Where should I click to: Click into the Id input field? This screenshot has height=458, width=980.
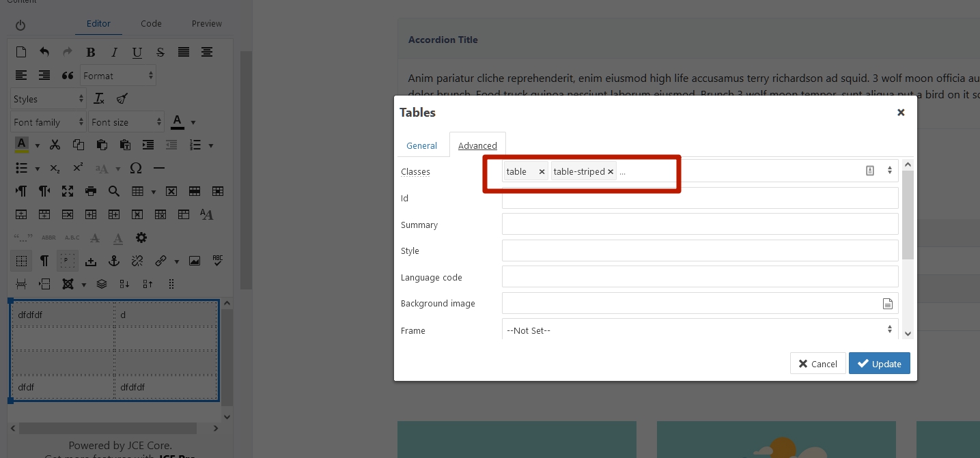(x=699, y=199)
